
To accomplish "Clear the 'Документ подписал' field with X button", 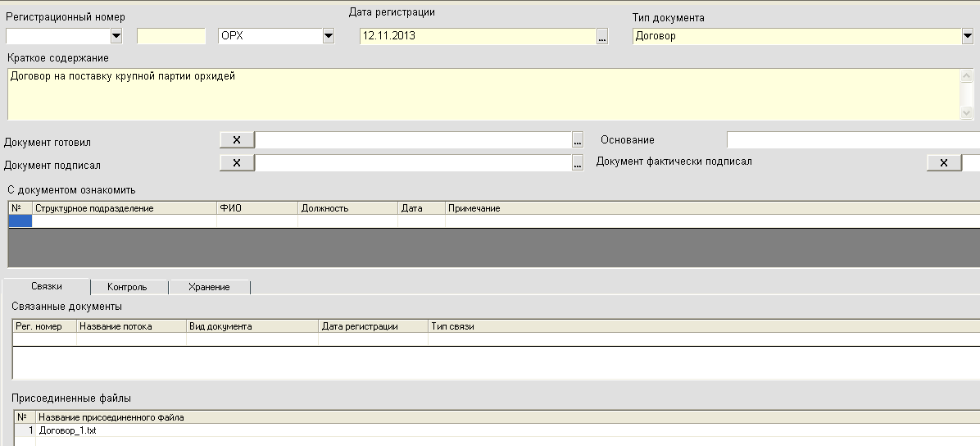I will coord(237,162).
